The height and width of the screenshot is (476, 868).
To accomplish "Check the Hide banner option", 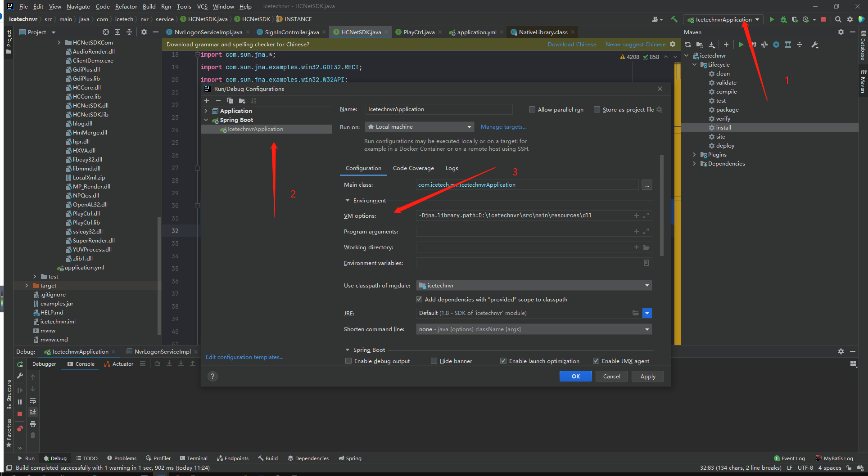I will tap(434, 361).
